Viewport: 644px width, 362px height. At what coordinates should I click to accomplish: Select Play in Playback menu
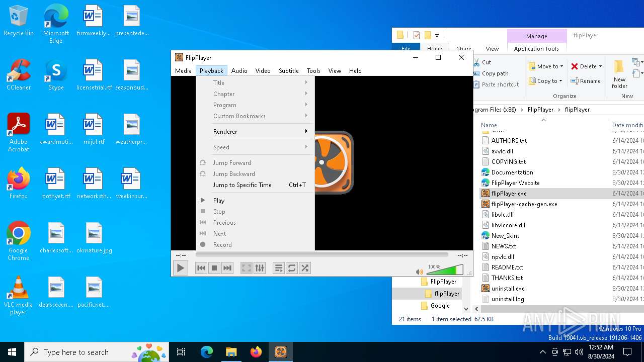coord(255,201)
